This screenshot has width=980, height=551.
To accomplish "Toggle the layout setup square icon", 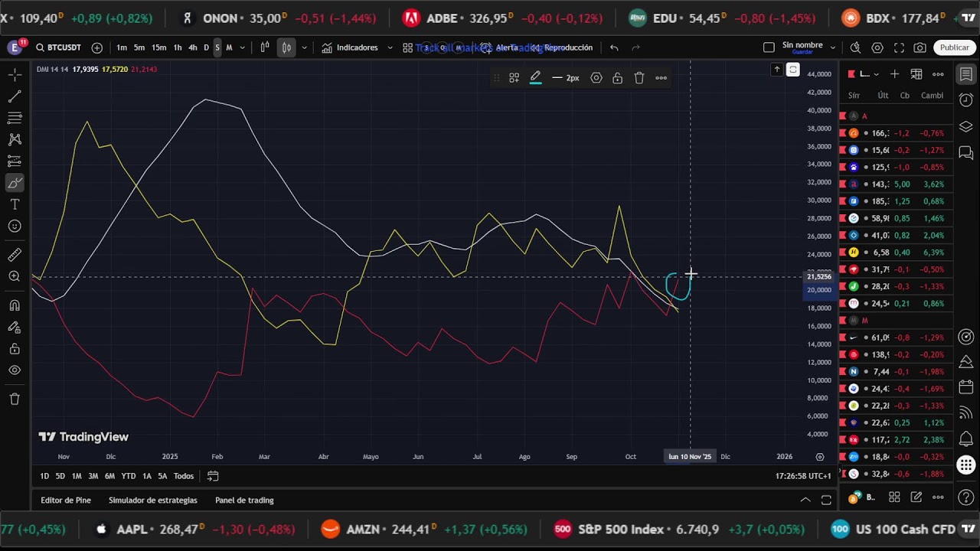I will coord(769,47).
